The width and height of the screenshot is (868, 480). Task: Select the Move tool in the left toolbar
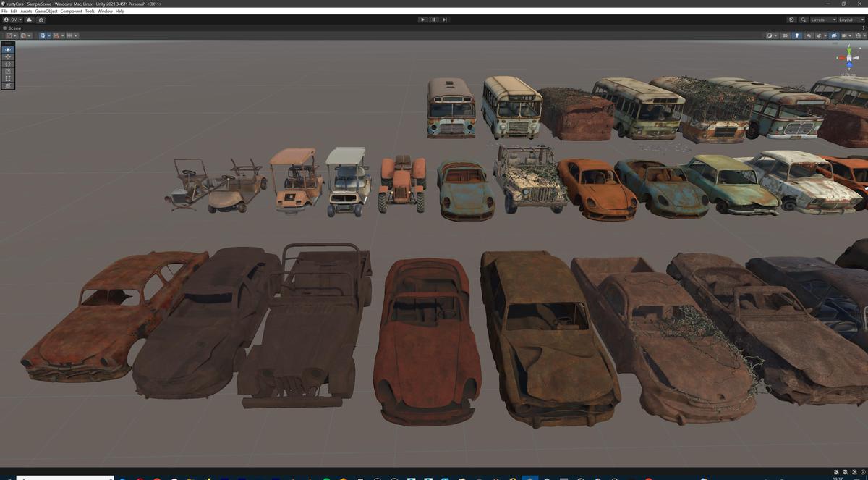[7, 57]
